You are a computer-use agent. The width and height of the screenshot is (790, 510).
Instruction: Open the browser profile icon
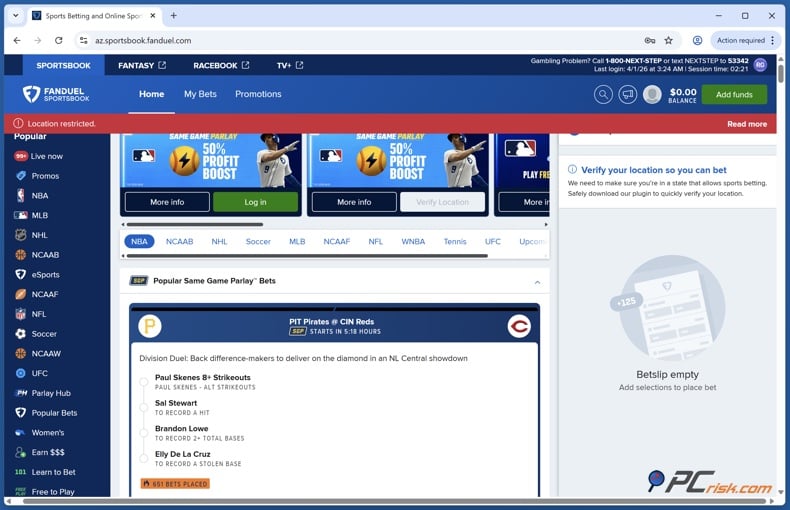point(697,40)
